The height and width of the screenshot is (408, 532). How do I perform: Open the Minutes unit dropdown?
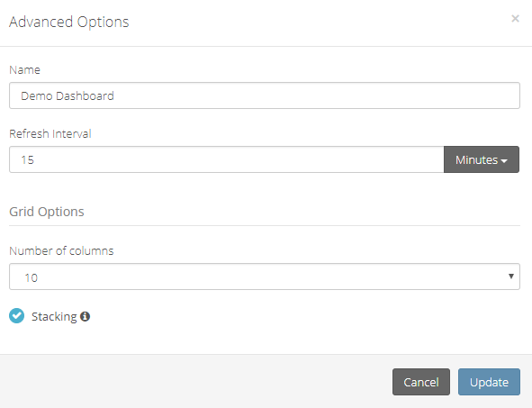point(481,159)
